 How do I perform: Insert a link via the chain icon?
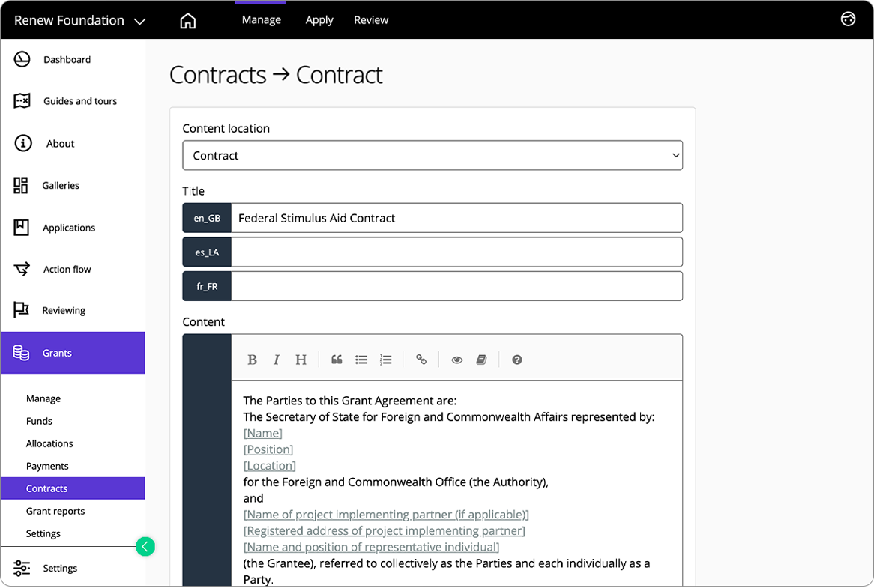[x=421, y=360]
